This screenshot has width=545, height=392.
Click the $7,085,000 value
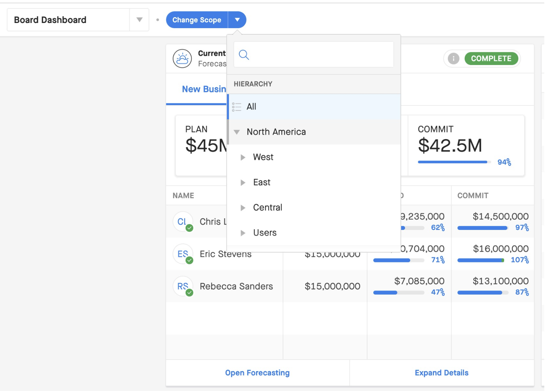419,281
